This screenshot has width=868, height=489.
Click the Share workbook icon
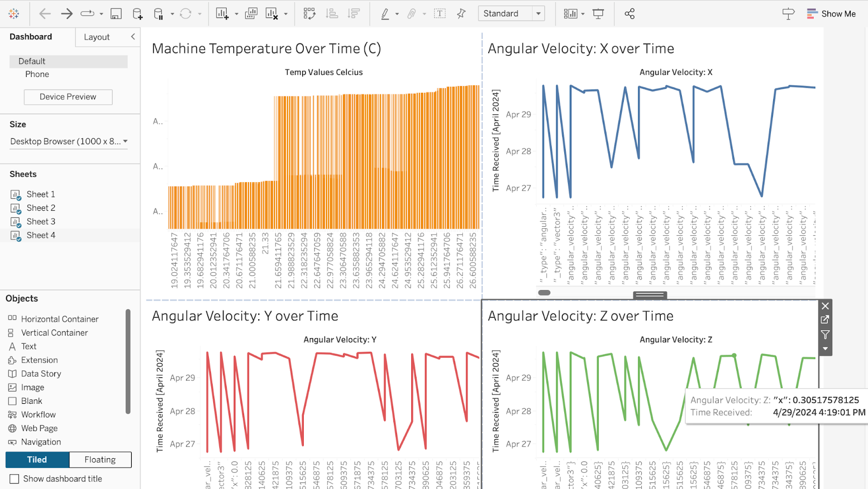click(x=629, y=14)
